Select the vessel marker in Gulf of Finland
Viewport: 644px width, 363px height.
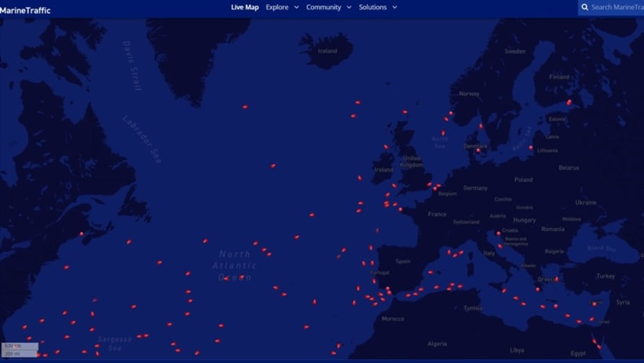(x=569, y=103)
